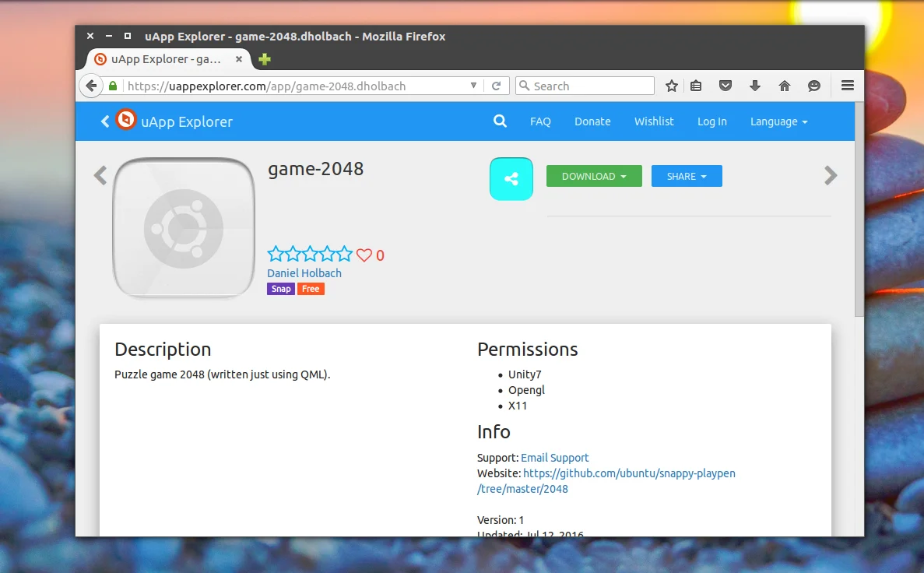Click the uApp Explorer brand text

pos(187,121)
